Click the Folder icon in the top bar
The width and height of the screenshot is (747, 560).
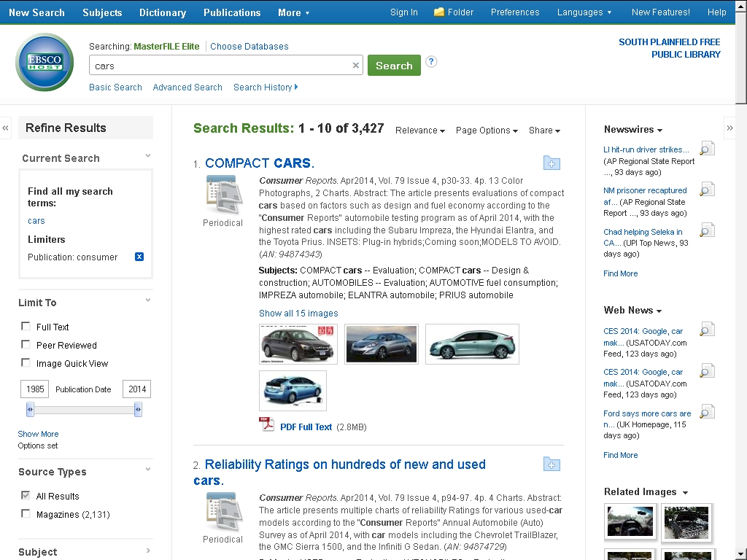pos(438,12)
